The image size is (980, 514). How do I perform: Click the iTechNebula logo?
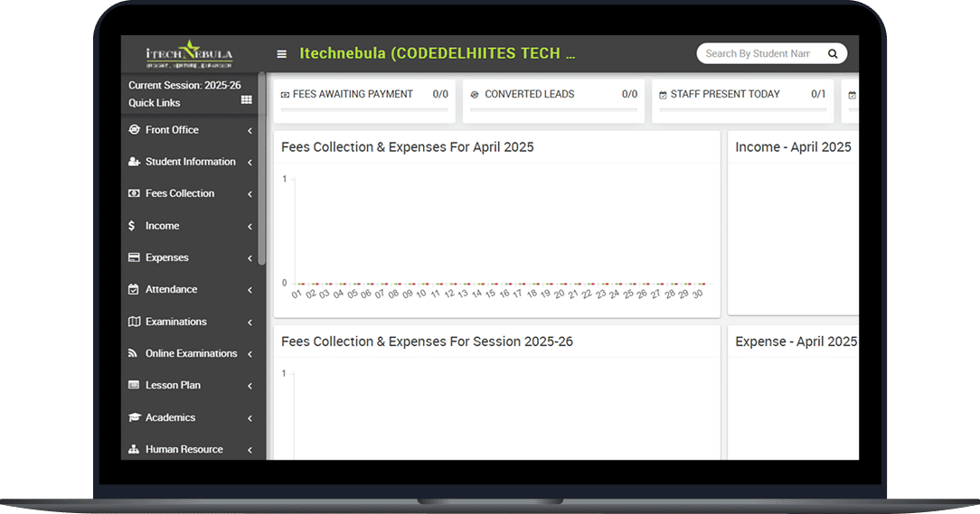pos(189,54)
